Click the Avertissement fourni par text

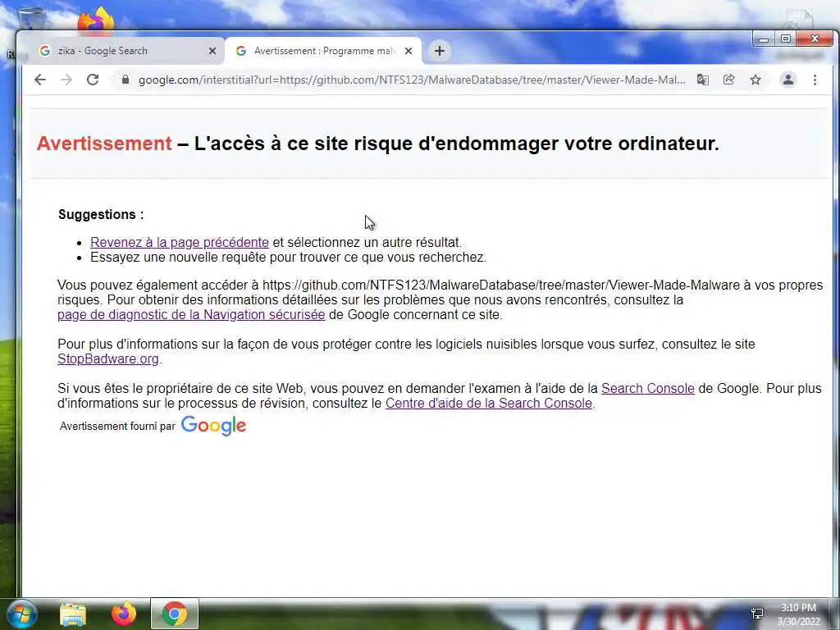pyautogui.click(x=117, y=427)
